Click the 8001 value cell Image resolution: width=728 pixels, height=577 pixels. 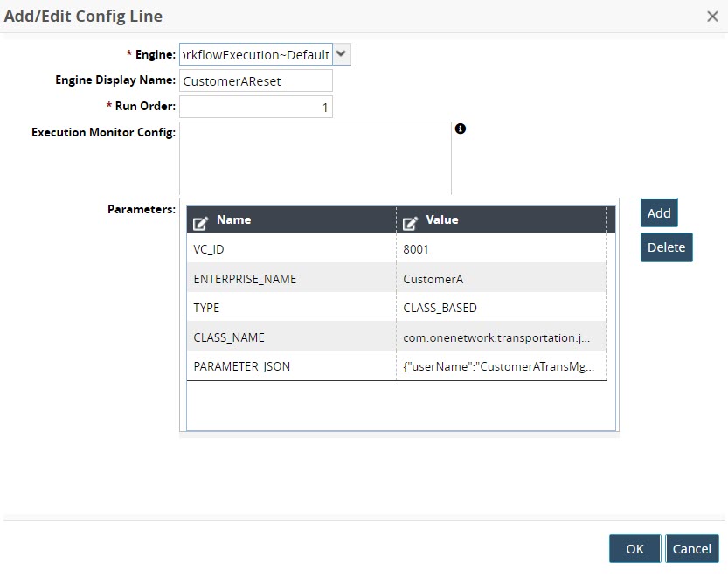501,249
